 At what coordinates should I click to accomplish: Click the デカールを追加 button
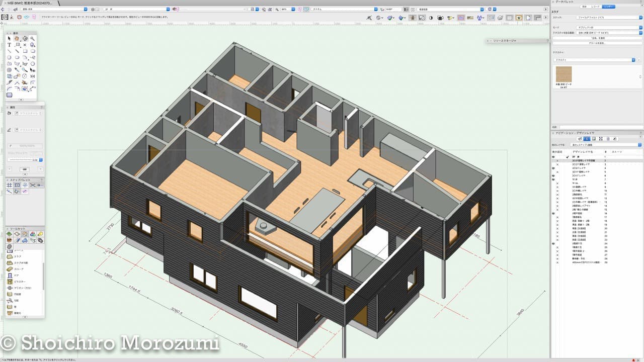(x=597, y=43)
